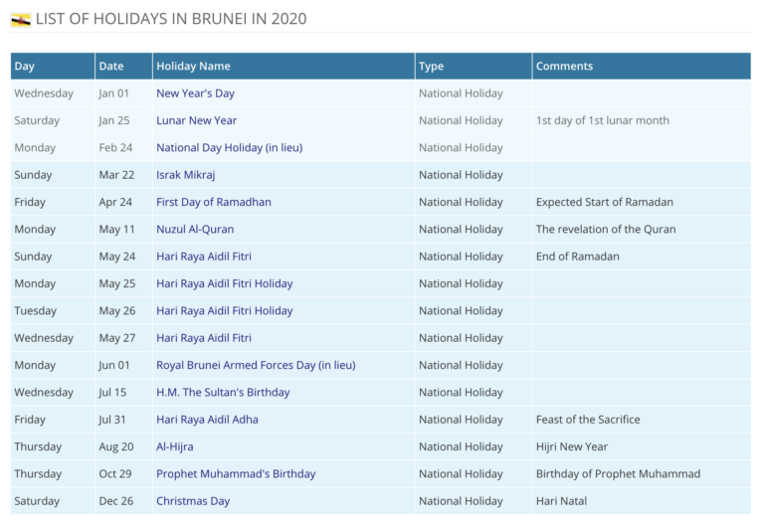This screenshot has width=764, height=532.
Task: Select First Day of Ramadhan link
Action: point(214,202)
